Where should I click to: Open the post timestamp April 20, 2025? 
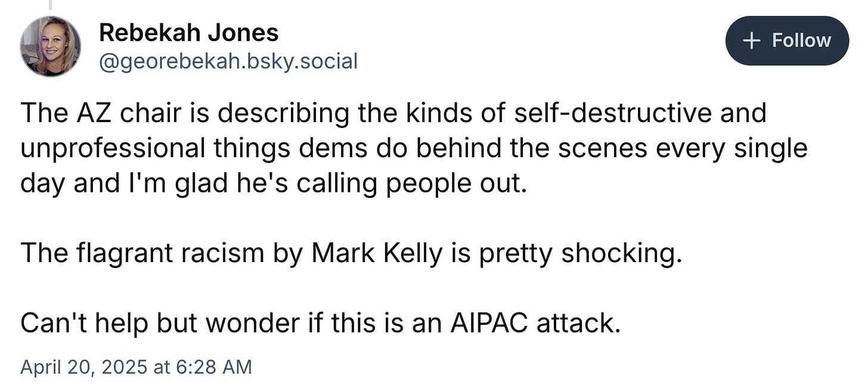[135, 366]
